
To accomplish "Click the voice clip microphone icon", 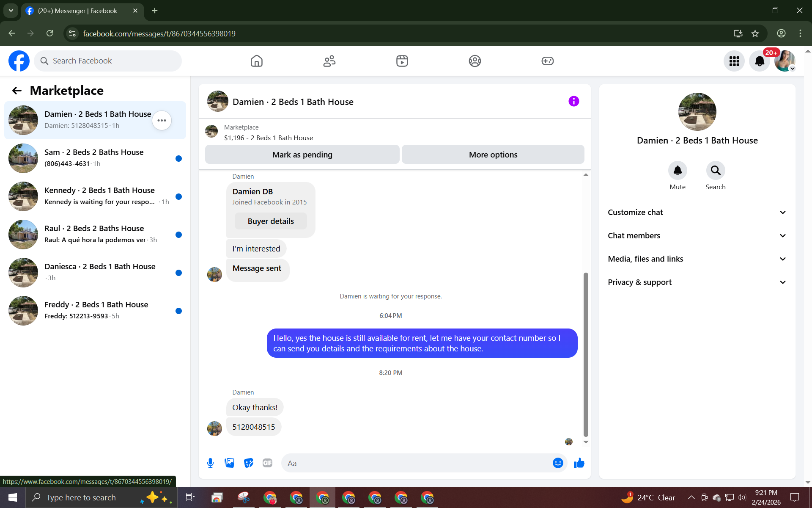I will 210,463.
